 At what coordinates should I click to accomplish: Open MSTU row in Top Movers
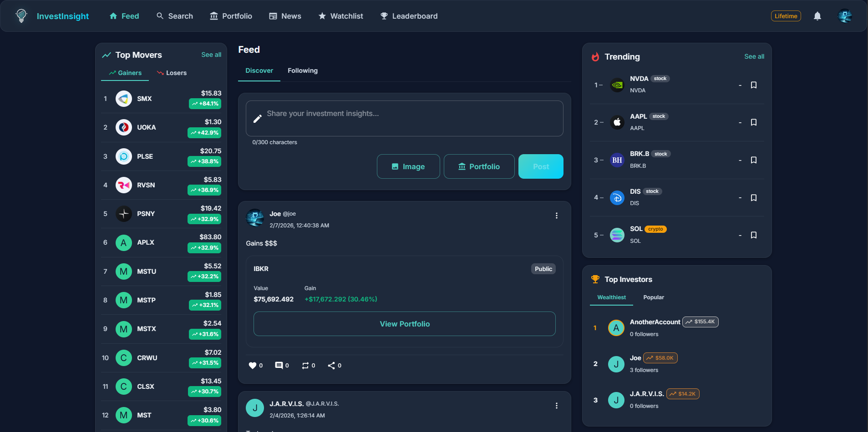click(161, 271)
